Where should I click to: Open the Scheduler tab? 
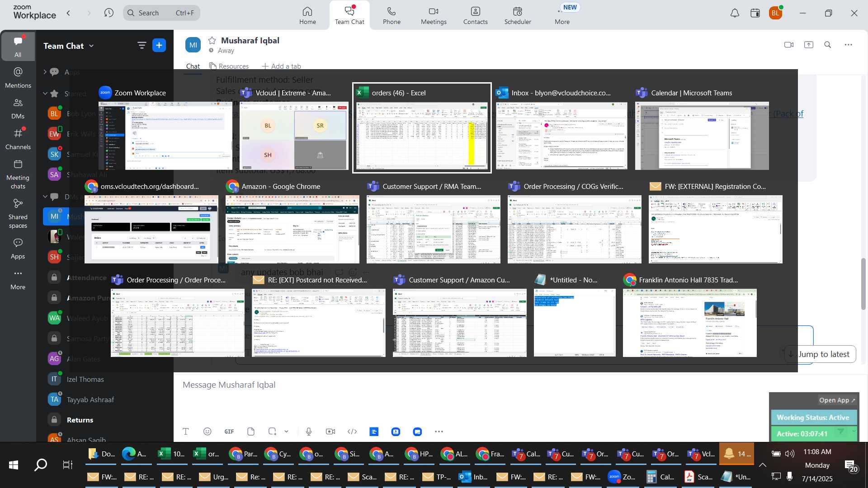[x=518, y=15]
